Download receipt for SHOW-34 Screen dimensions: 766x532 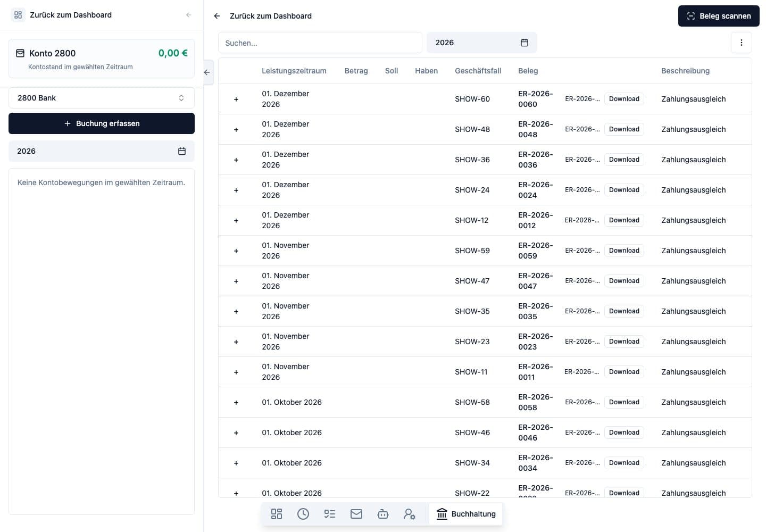pos(624,463)
